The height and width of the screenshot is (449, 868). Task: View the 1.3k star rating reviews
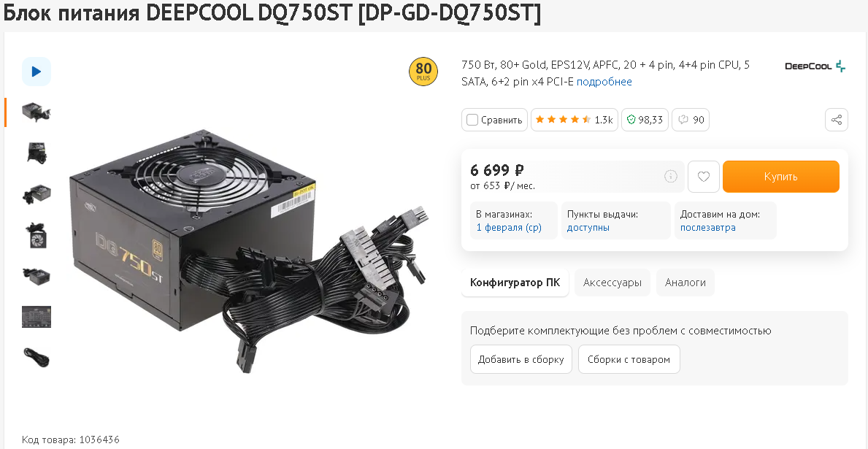point(574,120)
